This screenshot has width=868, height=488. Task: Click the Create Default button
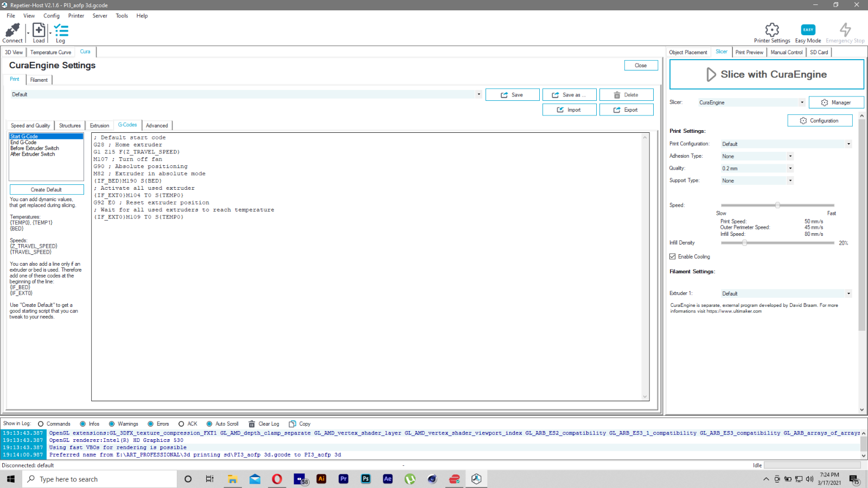[x=47, y=190]
